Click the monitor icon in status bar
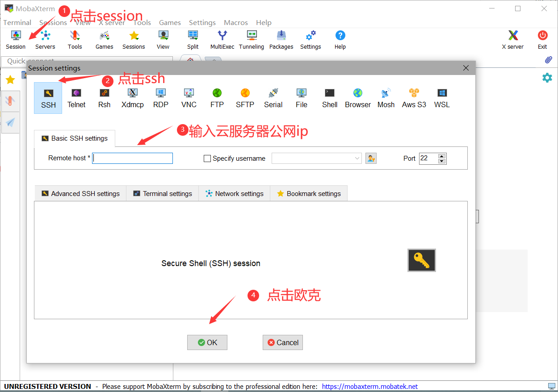The image size is (558, 392). pyautogui.click(x=552, y=386)
